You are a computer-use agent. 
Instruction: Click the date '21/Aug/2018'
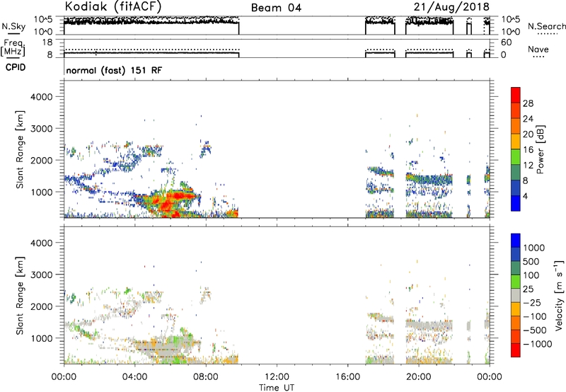451,7
